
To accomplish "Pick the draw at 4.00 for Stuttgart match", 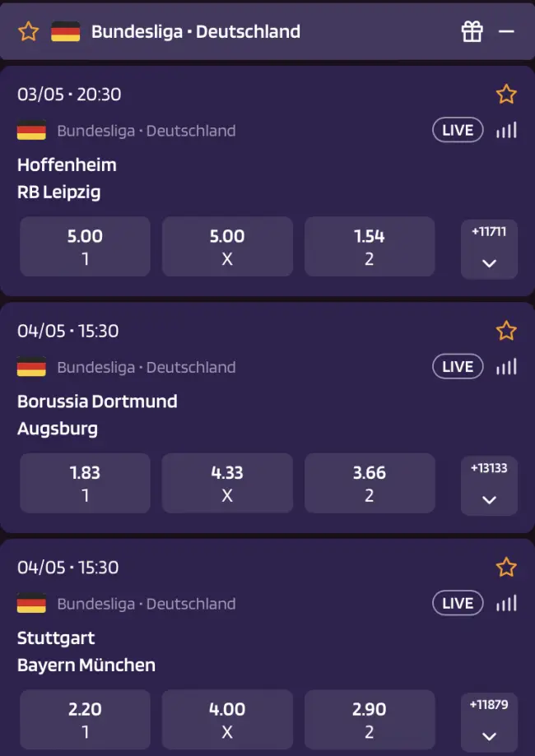I will (227, 720).
